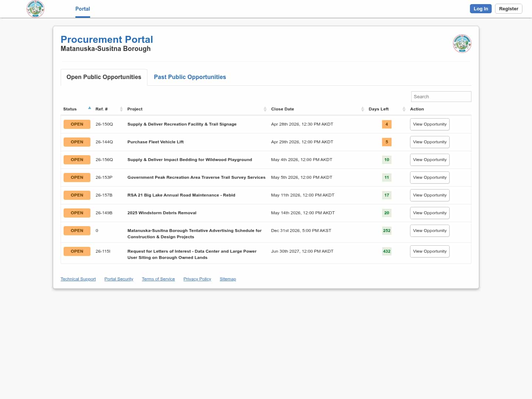532x399 pixels.
Task: Sort by Ref. # column arrows
Action: pos(121,109)
